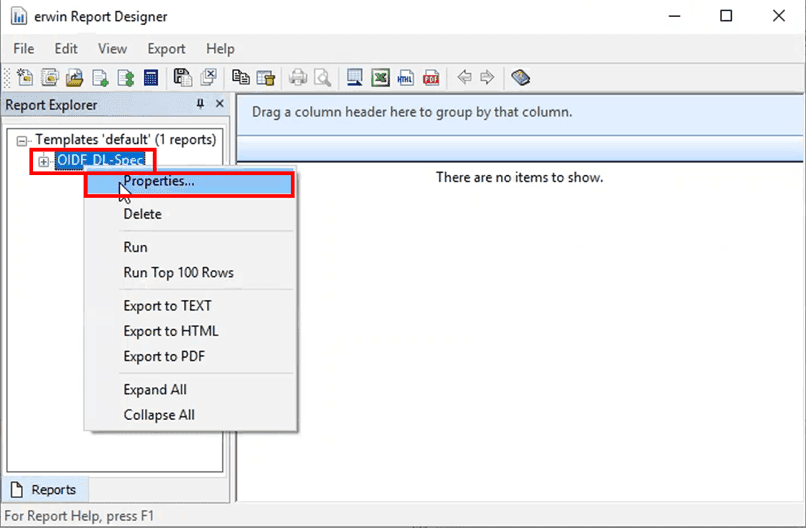Click the export to Excel icon
This screenshot has width=806, height=528.
coord(380,78)
